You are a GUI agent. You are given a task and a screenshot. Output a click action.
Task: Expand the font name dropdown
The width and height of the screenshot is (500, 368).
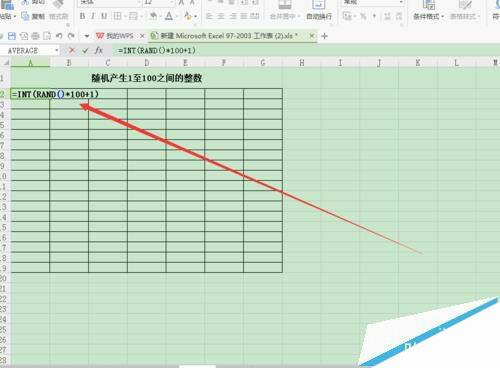[x=138, y=2]
